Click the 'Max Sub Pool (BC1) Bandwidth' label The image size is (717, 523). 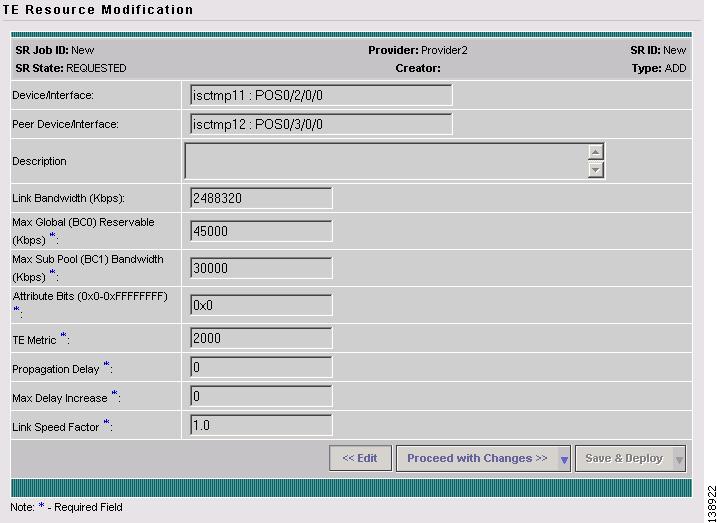tap(88, 259)
